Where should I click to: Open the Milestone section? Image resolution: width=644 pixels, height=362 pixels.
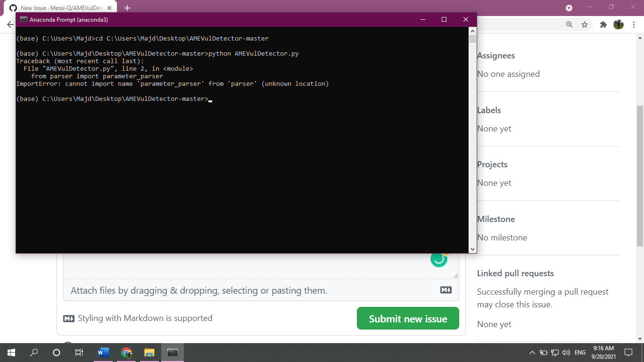496,219
